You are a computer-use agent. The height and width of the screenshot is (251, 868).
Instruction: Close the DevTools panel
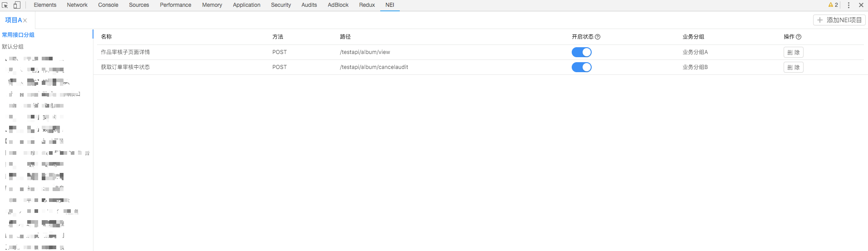[x=861, y=5]
